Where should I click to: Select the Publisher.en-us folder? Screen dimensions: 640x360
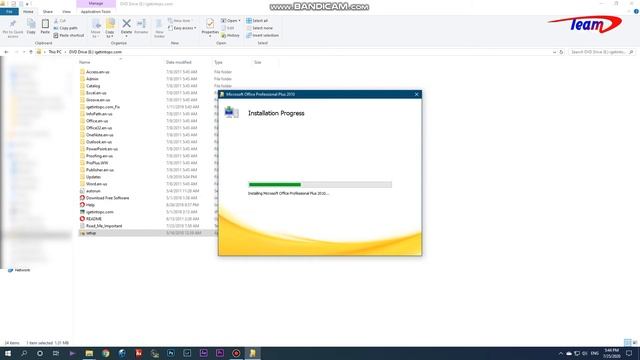click(100, 170)
